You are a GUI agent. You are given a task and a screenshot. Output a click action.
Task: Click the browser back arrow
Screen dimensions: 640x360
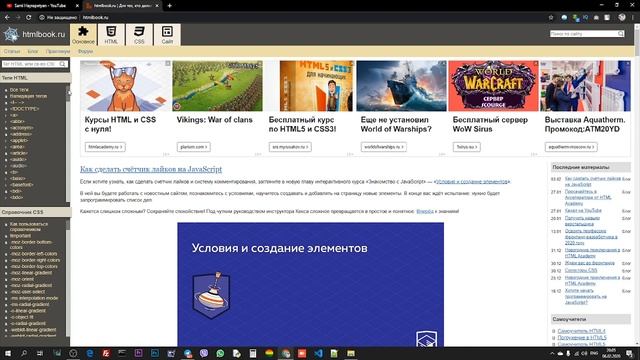[x=7, y=17]
